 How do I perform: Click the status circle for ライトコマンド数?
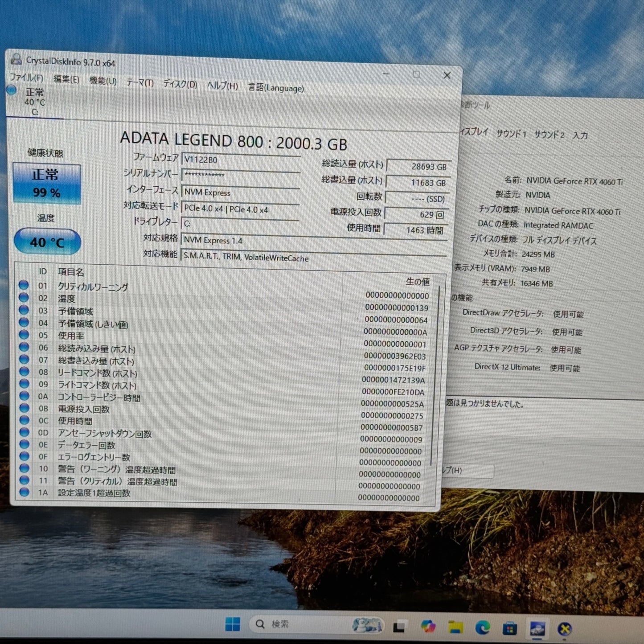coord(24,384)
